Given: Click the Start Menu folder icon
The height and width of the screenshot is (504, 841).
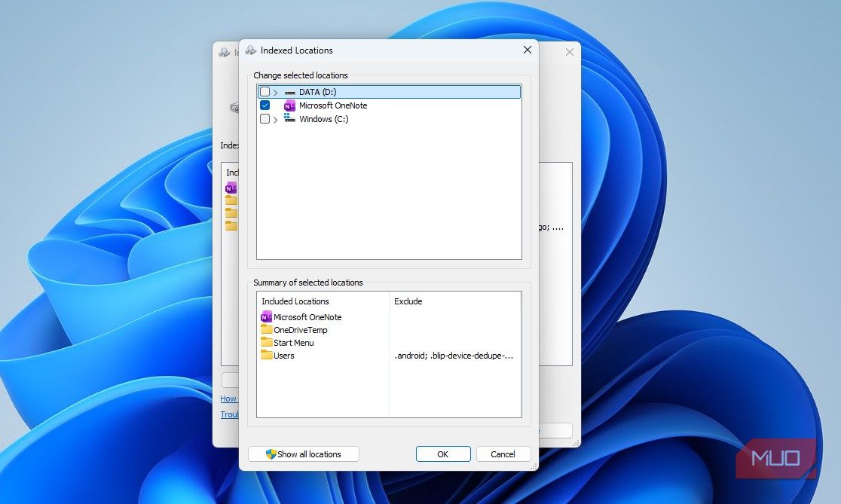Looking at the screenshot, I should click(x=267, y=342).
